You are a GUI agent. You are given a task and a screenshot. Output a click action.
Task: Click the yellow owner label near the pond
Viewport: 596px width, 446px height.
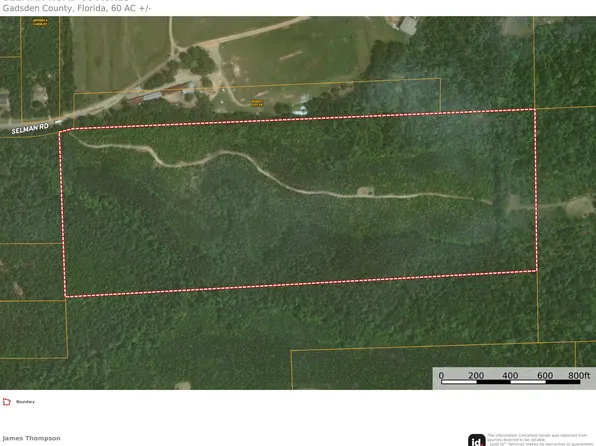coord(257,103)
